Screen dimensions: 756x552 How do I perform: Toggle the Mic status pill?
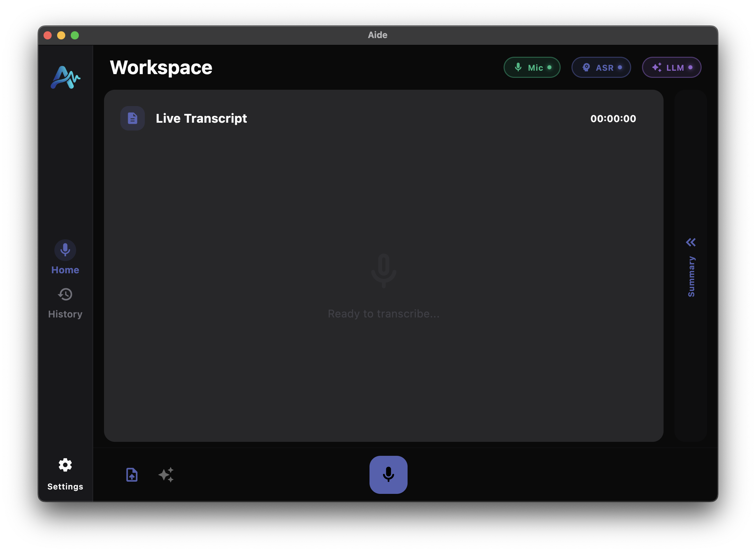point(532,67)
